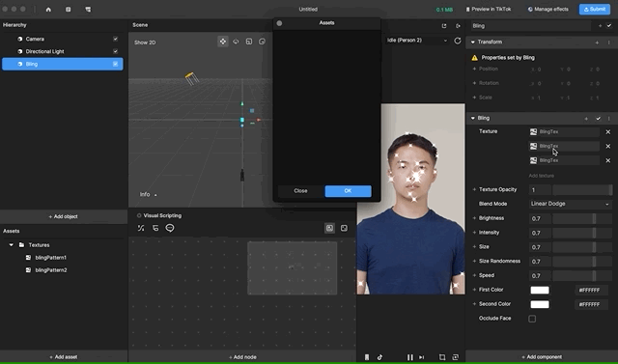Click the Size Randomness slider

[x=582, y=262]
